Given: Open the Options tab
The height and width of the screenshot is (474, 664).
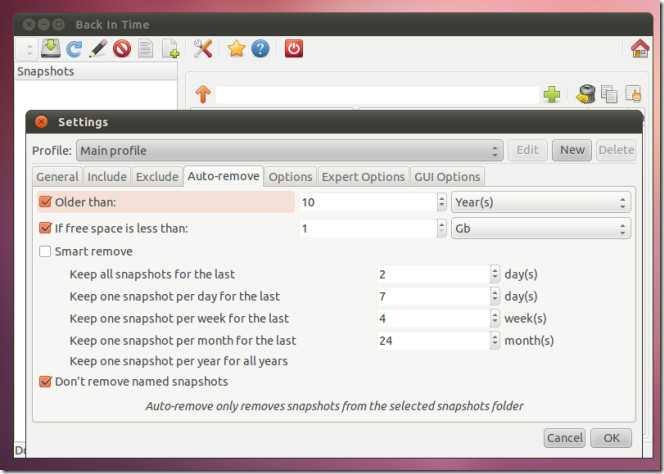Looking at the screenshot, I should 290,177.
